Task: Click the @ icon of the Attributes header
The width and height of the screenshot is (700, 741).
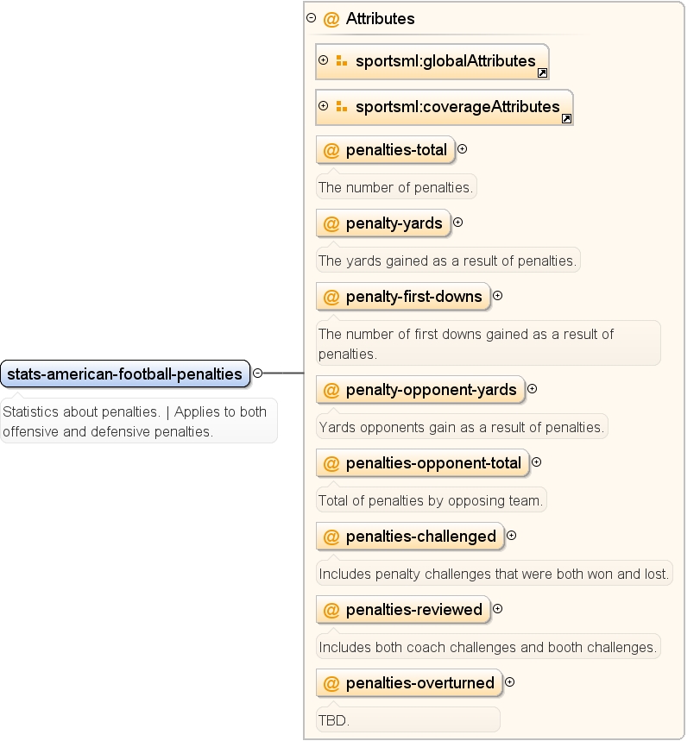Action: pos(331,19)
